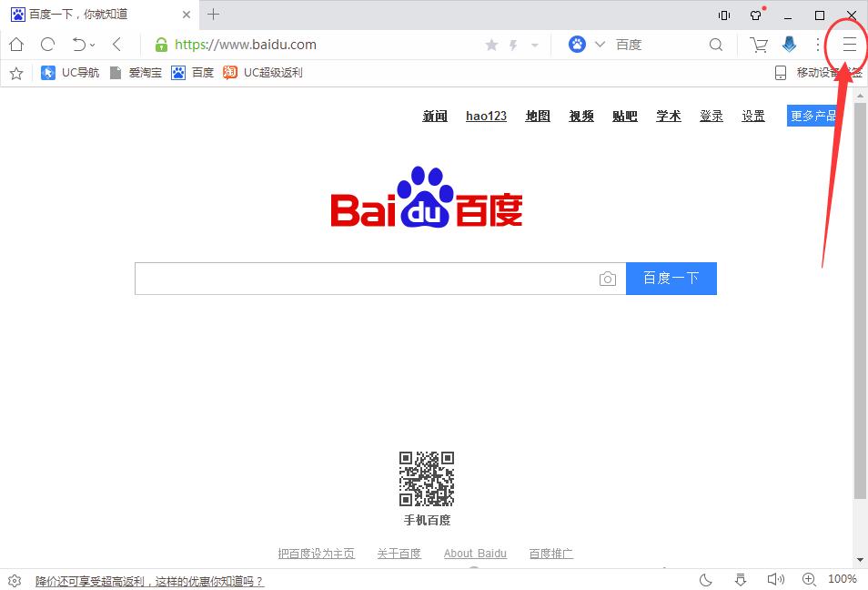
Task: Click the 100% zoom level
Action: 843,579
